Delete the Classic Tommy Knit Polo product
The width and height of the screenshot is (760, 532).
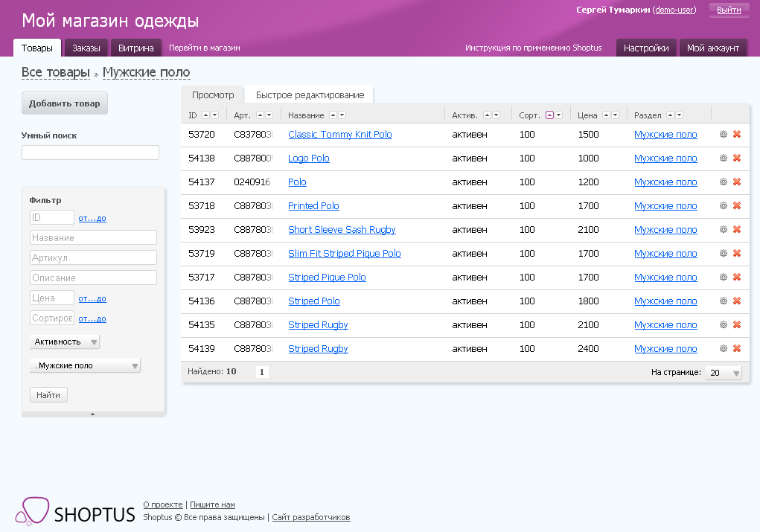[x=737, y=135]
